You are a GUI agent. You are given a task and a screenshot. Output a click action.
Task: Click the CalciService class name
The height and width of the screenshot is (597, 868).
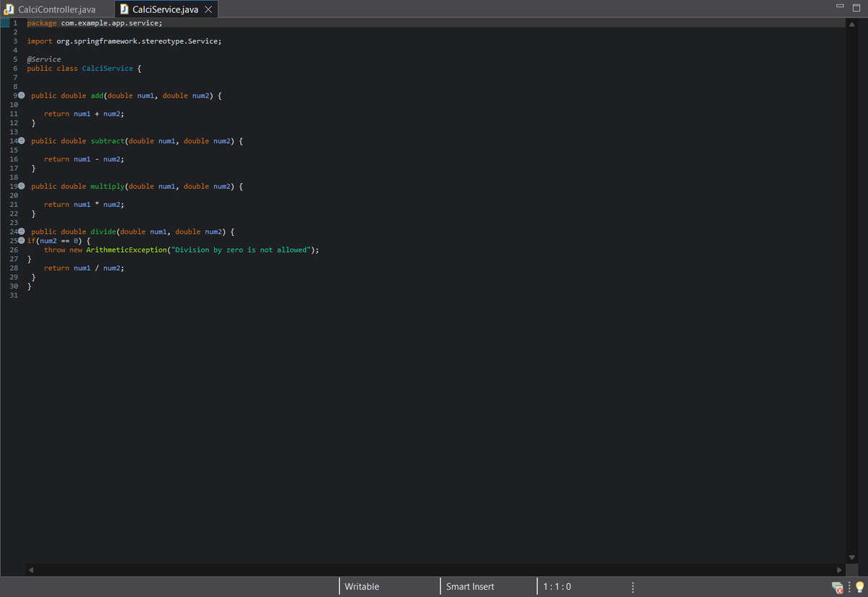click(x=108, y=68)
